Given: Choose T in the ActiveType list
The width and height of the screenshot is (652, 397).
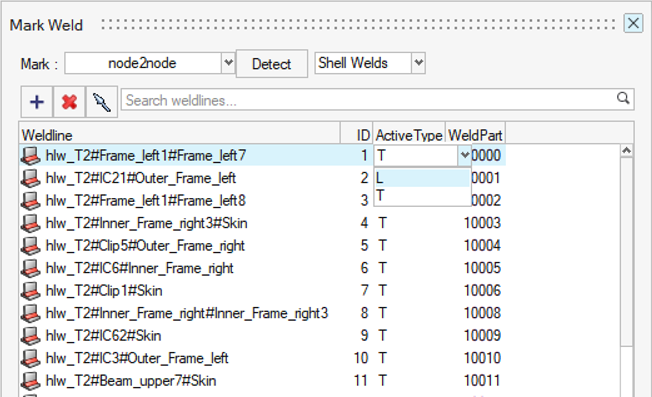Looking at the screenshot, I should (422, 196).
